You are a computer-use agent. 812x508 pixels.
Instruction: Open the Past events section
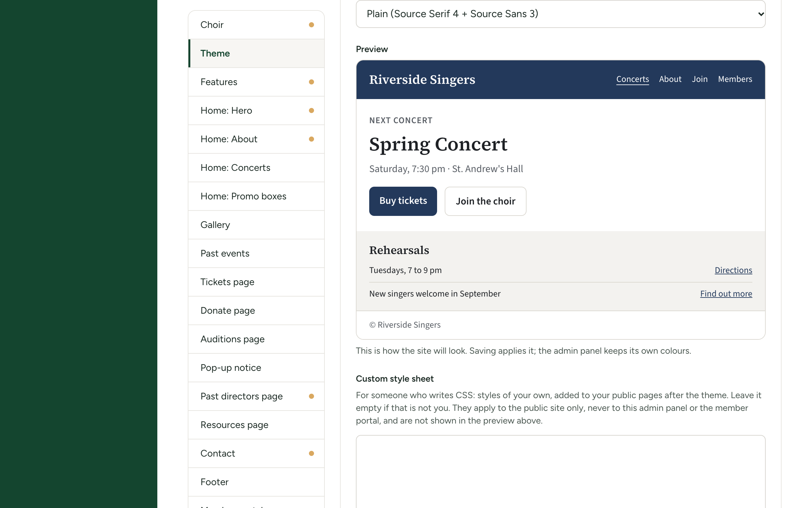coord(256,253)
